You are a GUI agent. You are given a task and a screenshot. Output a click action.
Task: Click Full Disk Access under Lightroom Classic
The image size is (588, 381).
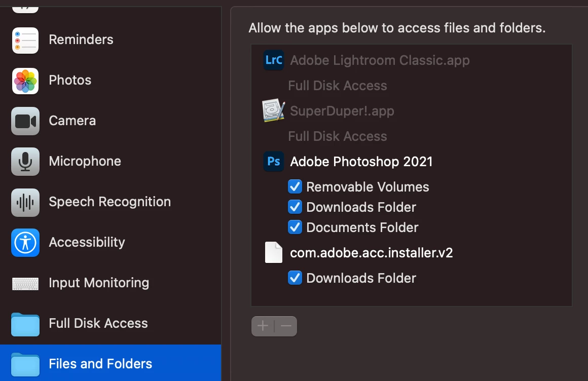[338, 86]
